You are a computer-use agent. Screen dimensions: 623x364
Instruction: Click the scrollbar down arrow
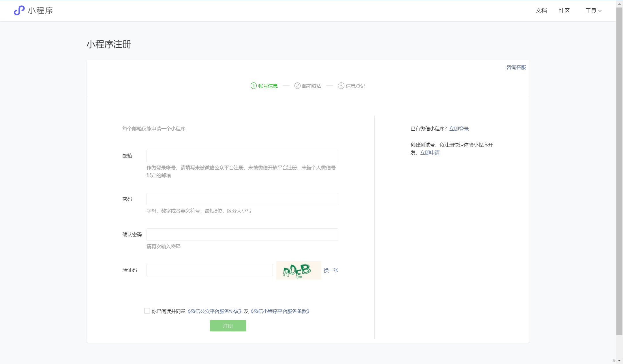pos(619,360)
